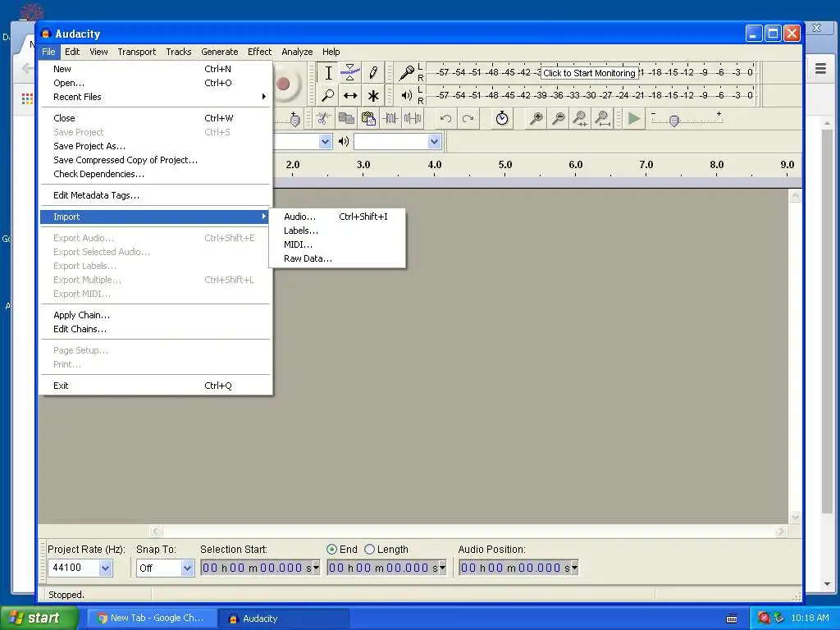Click the Paste clipboard icon
Viewport: 840px width, 630px height.
(x=368, y=118)
